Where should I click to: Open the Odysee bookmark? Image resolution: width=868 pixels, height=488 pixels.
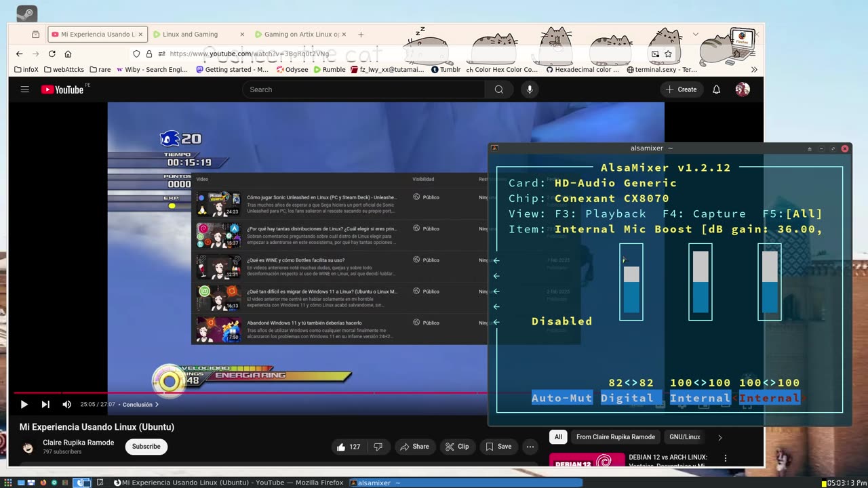pyautogui.click(x=291, y=69)
